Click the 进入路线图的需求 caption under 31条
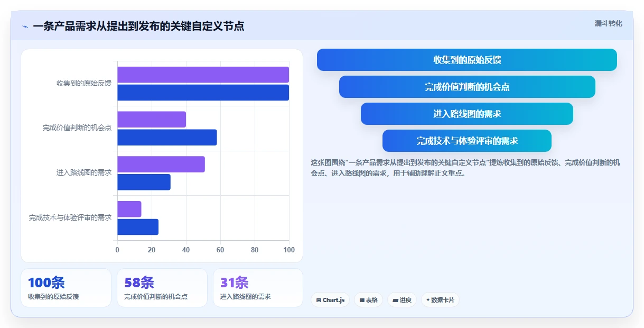The height and width of the screenshot is (328, 644). pos(246,297)
